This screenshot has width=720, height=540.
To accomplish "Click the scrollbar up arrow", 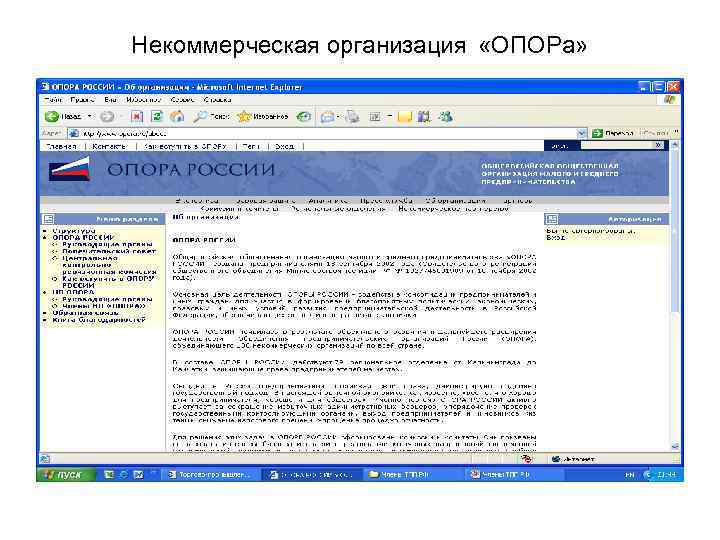I will tap(675, 145).
